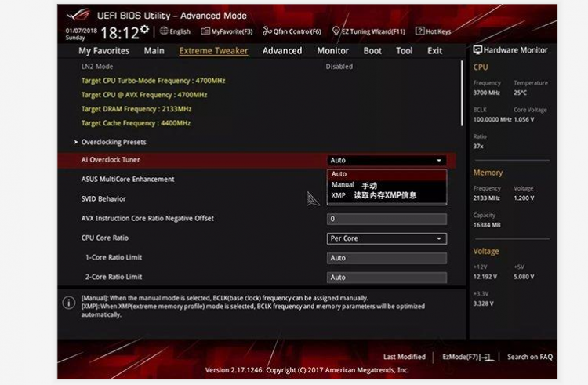588x385 pixels.
Task: Click the info icon in the help area
Action: pyautogui.click(x=69, y=303)
